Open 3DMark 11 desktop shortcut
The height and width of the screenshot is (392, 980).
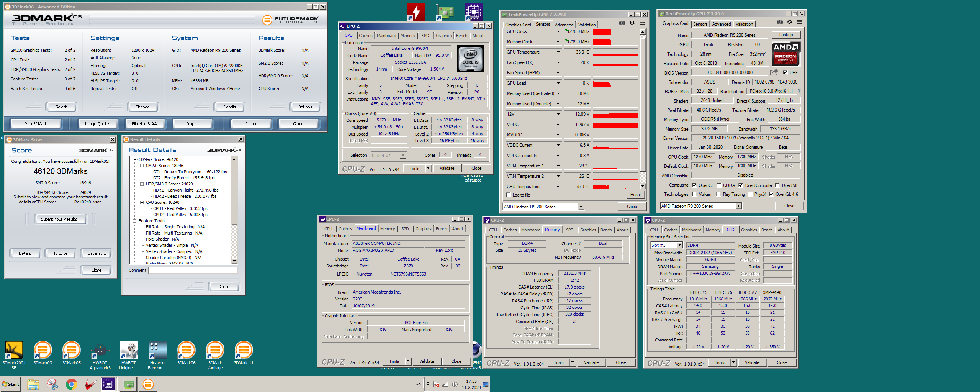[244, 353]
